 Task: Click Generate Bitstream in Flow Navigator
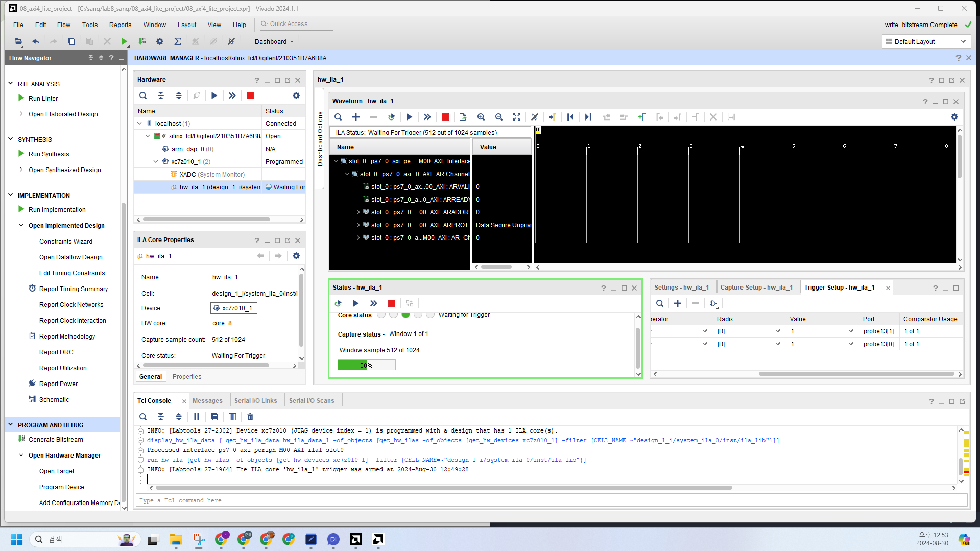[x=56, y=439]
